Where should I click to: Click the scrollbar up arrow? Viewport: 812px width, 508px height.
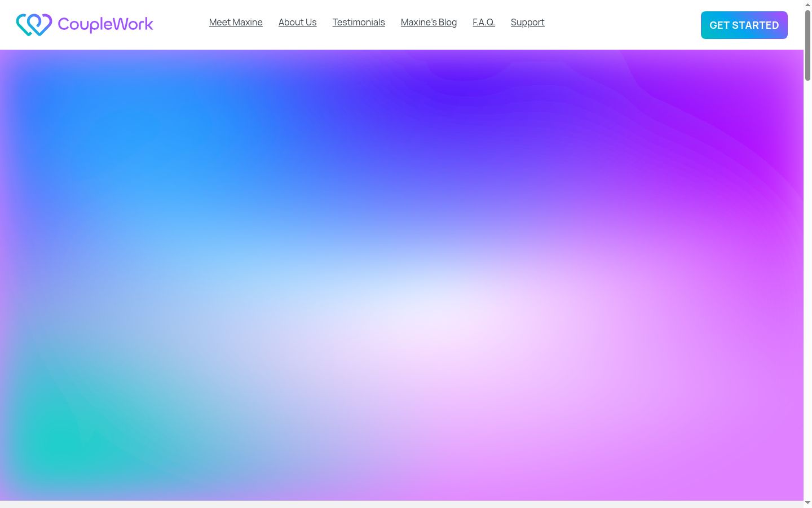click(807, 5)
